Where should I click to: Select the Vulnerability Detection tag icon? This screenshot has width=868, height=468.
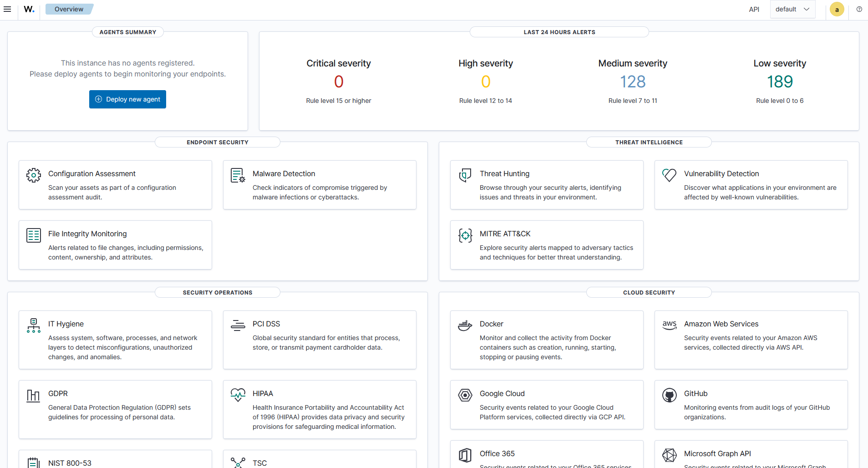[669, 175]
